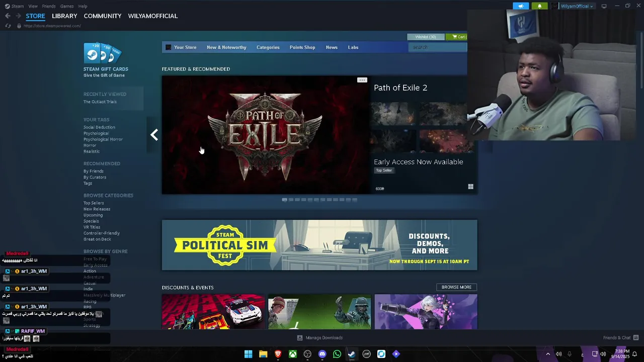Open File Explorer from the taskbar
Viewport: 644px width, 362px height.
(x=263, y=354)
